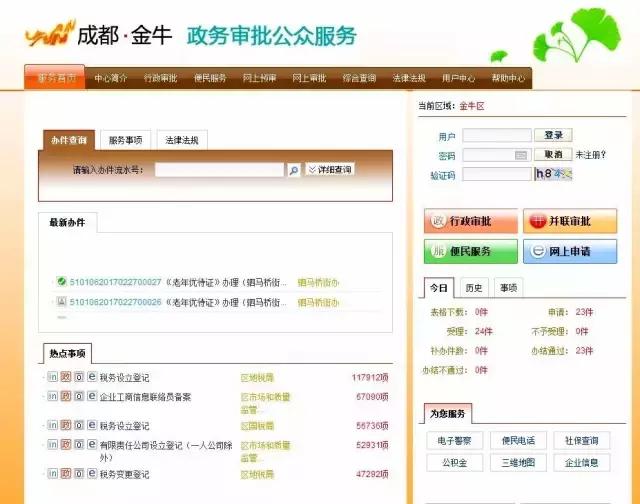Click the 'e' icon beside 有限责任公司设立登记
The image size is (640, 504).
coord(92,444)
